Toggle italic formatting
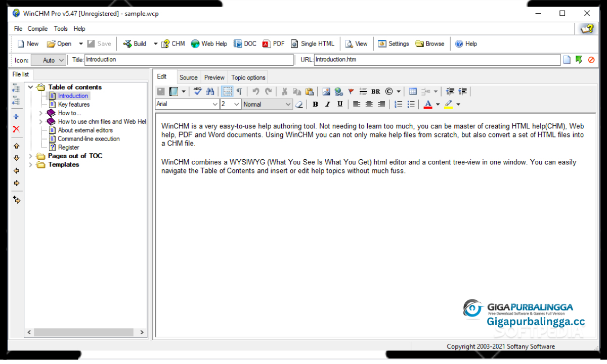Screen dimensions: 607x364 point(327,104)
